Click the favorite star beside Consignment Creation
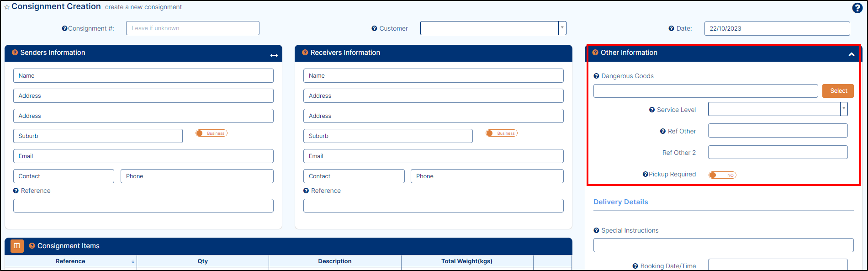The height and width of the screenshot is (271, 868). click(7, 7)
